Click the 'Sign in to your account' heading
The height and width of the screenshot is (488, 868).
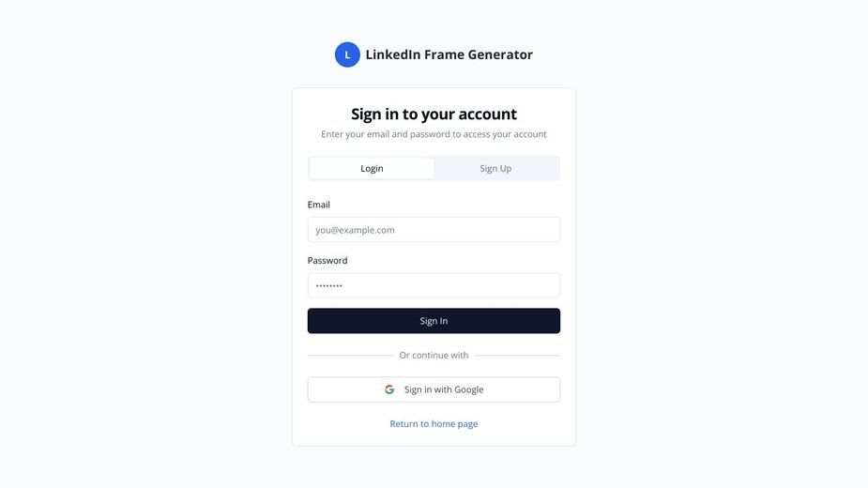(434, 114)
